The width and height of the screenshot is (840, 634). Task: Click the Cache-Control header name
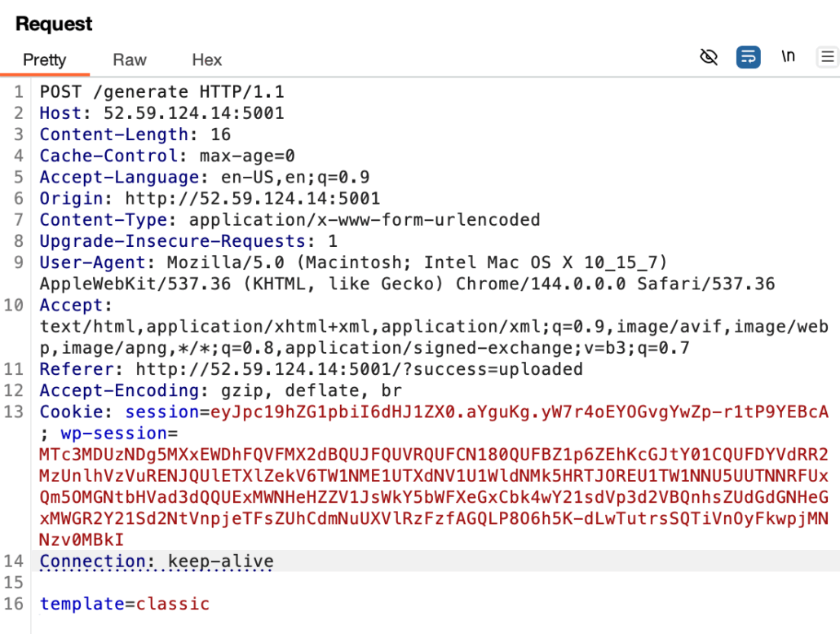[x=108, y=156]
